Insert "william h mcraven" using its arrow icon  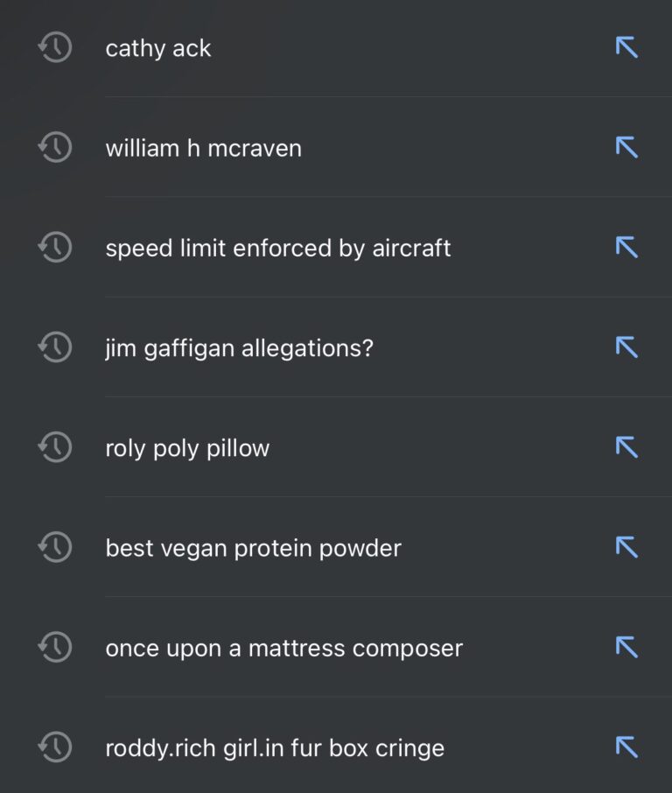click(x=626, y=147)
